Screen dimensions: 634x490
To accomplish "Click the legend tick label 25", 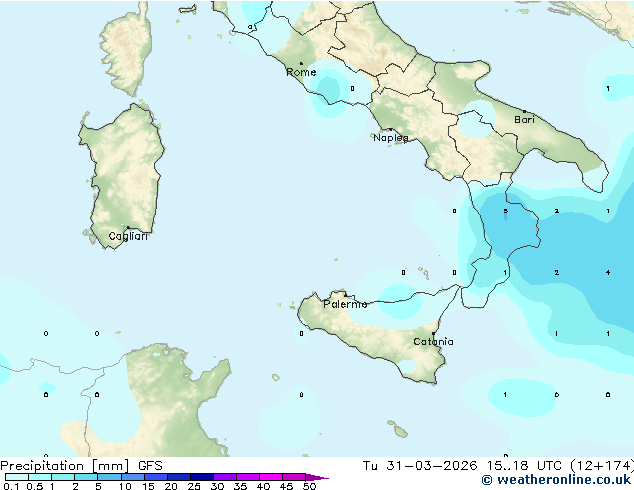I will coord(194,486).
